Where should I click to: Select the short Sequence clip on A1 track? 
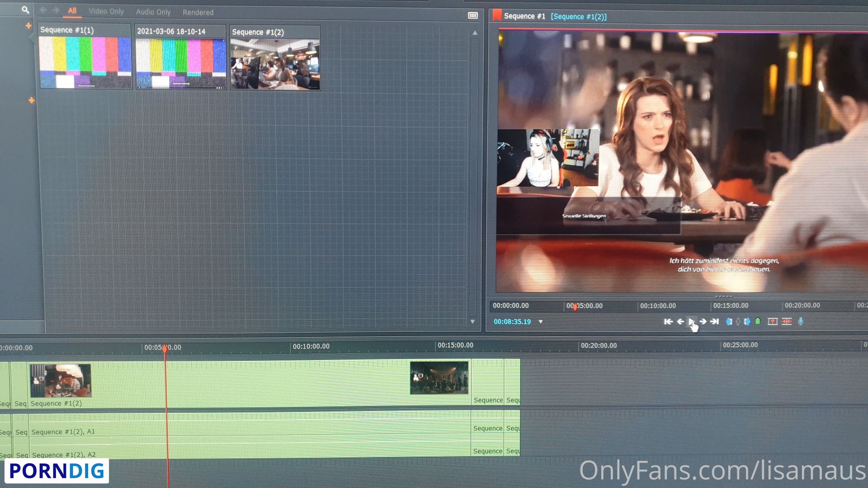tap(488, 422)
